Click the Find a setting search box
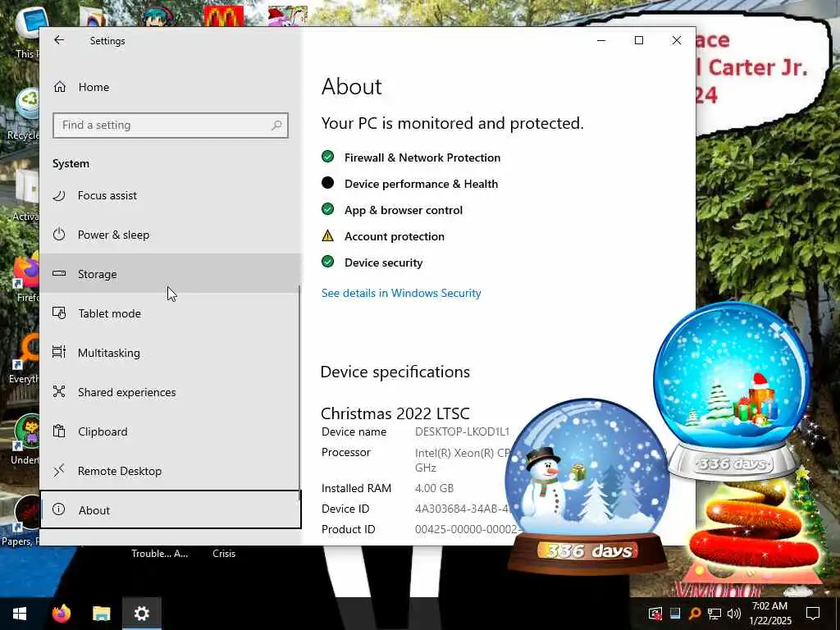The width and height of the screenshot is (840, 630). (171, 126)
